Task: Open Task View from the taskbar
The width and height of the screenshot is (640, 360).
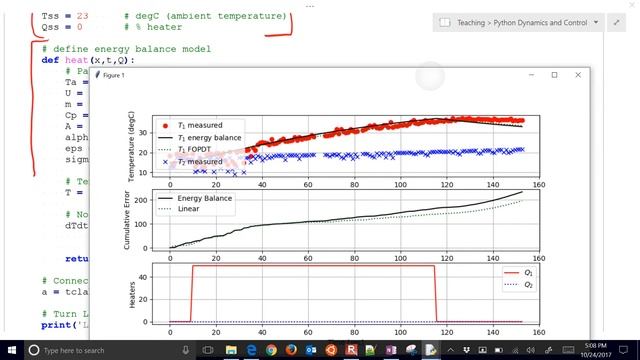Action: coord(208,350)
